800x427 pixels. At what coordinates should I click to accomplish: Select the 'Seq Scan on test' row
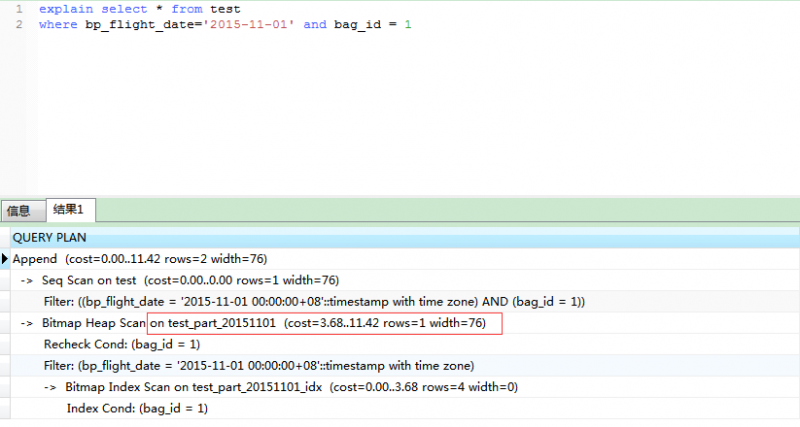[x=405, y=280]
